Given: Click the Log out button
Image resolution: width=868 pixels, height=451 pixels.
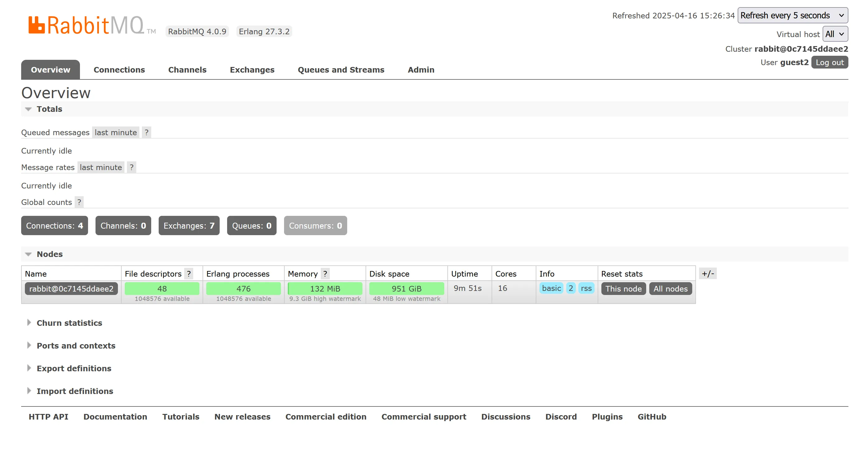Looking at the screenshot, I should click(x=830, y=62).
